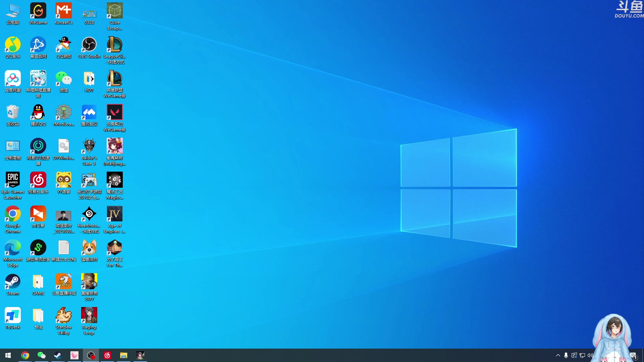Open the GAME folder on desktop
Screen dimensions: 644x362
pyautogui.click(x=38, y=285)
